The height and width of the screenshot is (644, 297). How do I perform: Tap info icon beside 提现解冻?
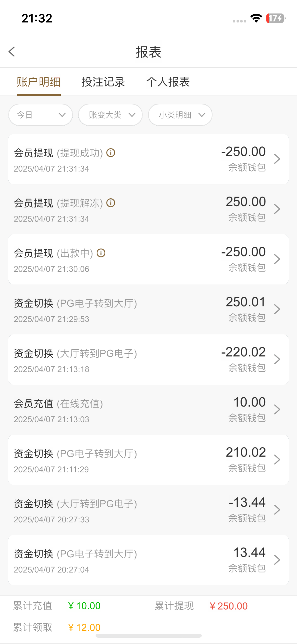(111, 203)
